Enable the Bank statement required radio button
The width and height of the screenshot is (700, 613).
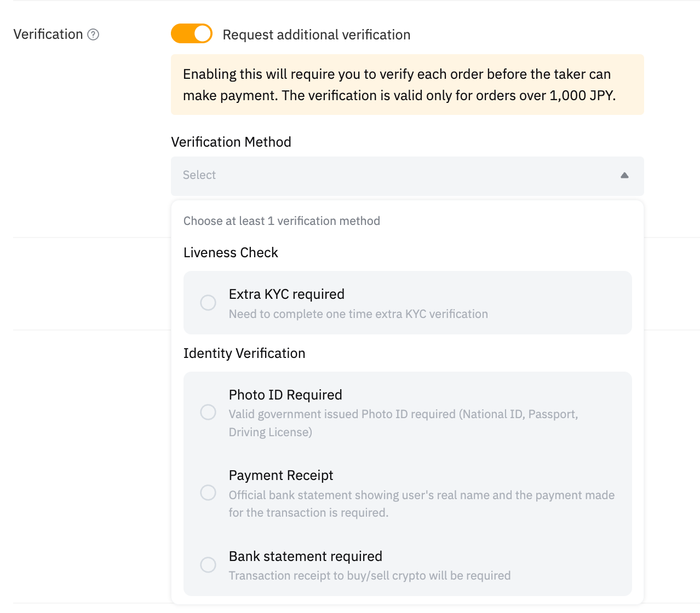coord(208,565)
